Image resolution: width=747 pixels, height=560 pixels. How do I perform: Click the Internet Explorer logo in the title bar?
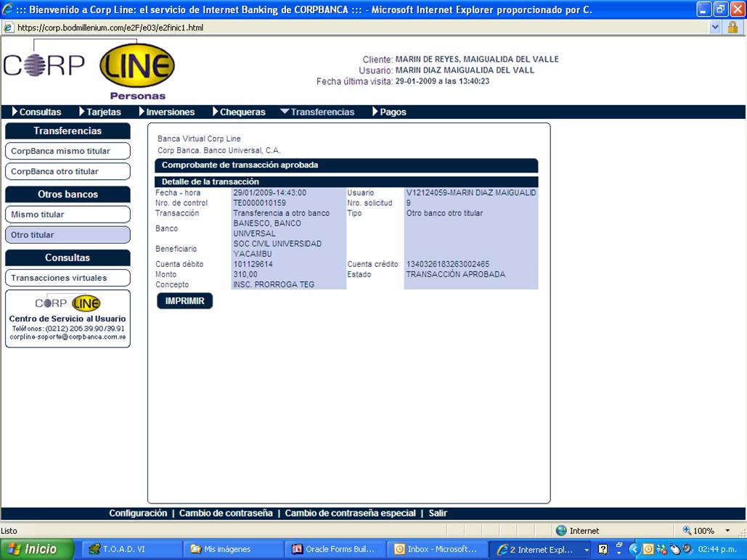[7, 9]
